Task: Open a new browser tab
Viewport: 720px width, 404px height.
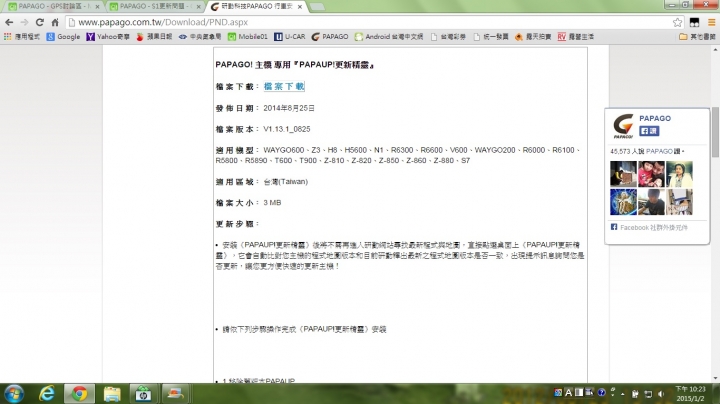Action: [x=317, y=6]
